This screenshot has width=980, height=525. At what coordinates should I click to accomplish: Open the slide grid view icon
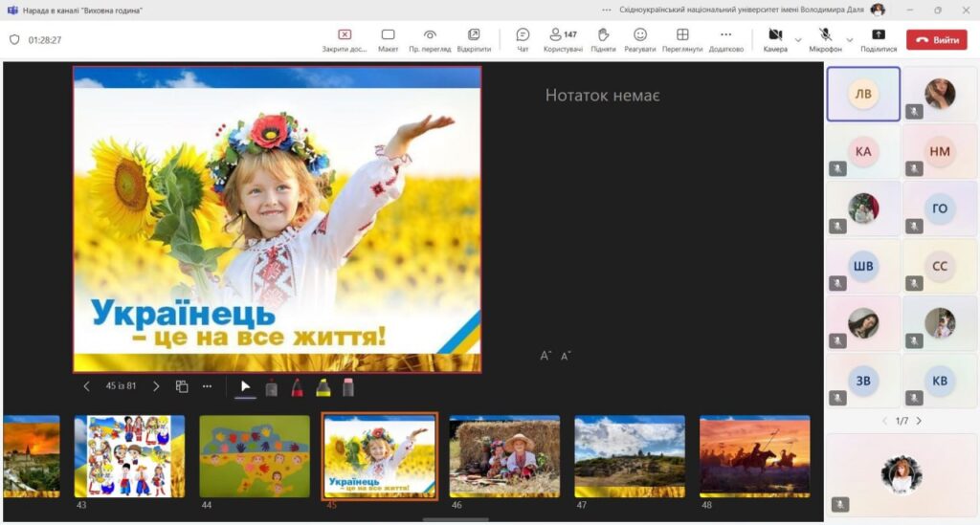[182, 386]
